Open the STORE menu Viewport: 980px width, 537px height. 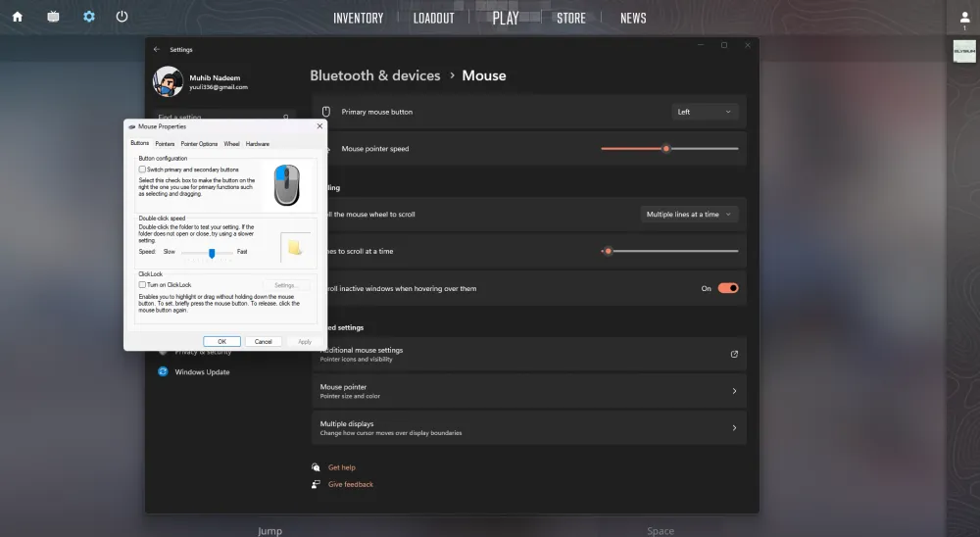coord(571,19)
